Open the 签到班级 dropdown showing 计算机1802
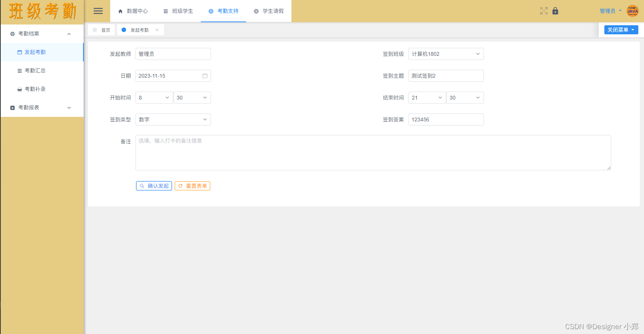The width and height of the screenshot is (644, 334). (x=446, y=54)
